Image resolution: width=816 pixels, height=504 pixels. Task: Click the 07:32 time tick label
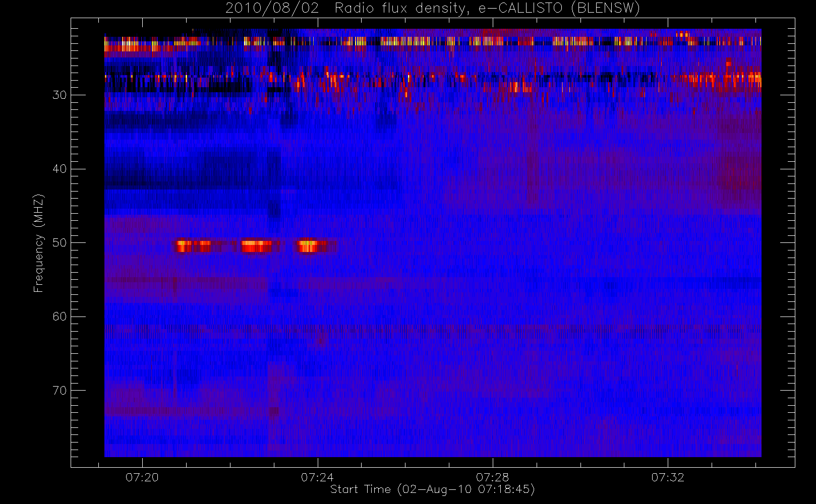[668, 477]
